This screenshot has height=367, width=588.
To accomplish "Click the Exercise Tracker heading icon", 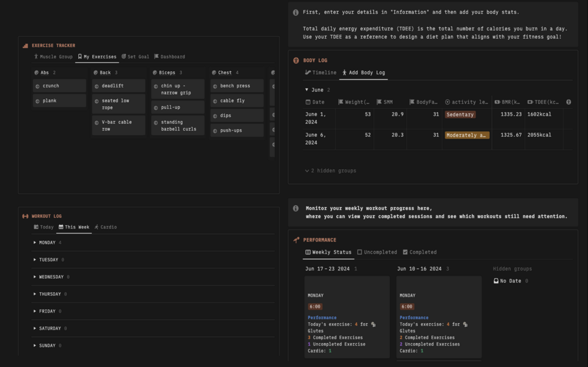I will (x=25, y=46).
